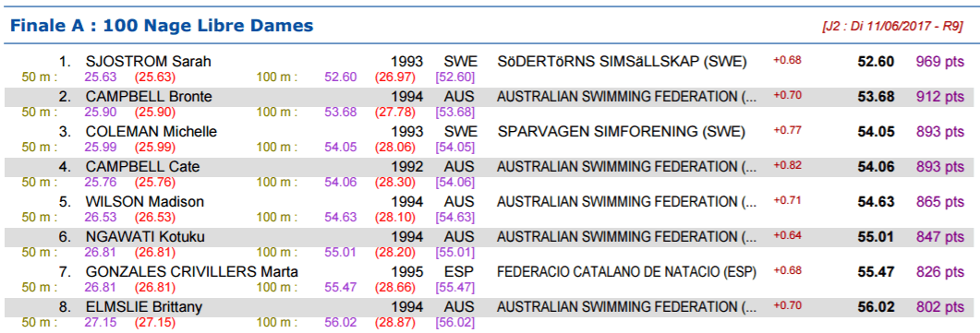The image size is (980, 333).
Task: Select 50 m split 25.90 of Bronte Campbell
Action: tap(98, 113)
